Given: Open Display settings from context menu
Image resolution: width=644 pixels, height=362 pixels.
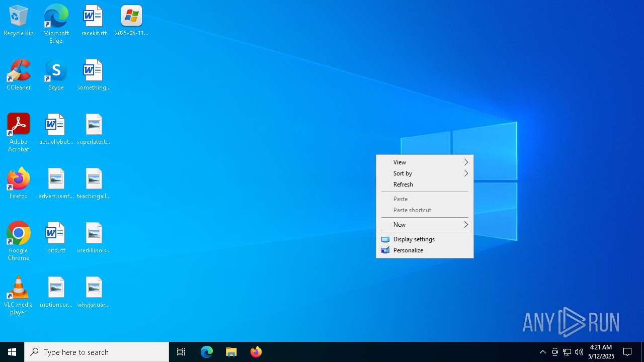Looking at the screenshot, I should (425, 239).
